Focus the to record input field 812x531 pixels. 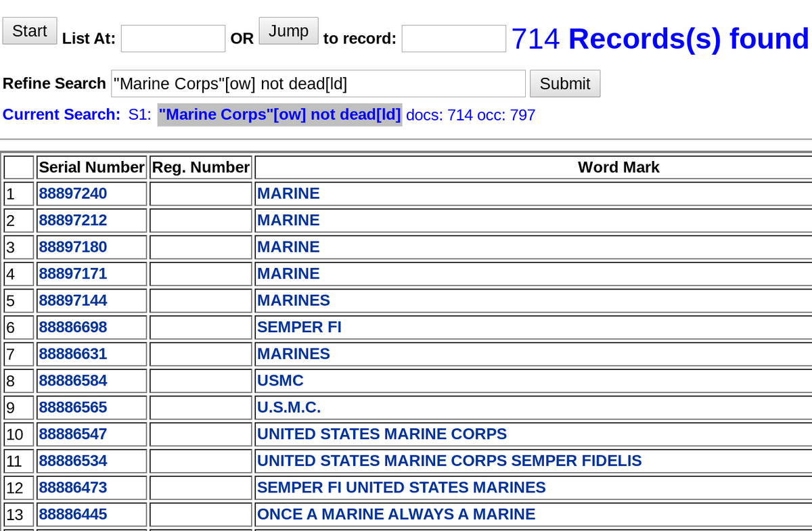(x=454, y=39)
